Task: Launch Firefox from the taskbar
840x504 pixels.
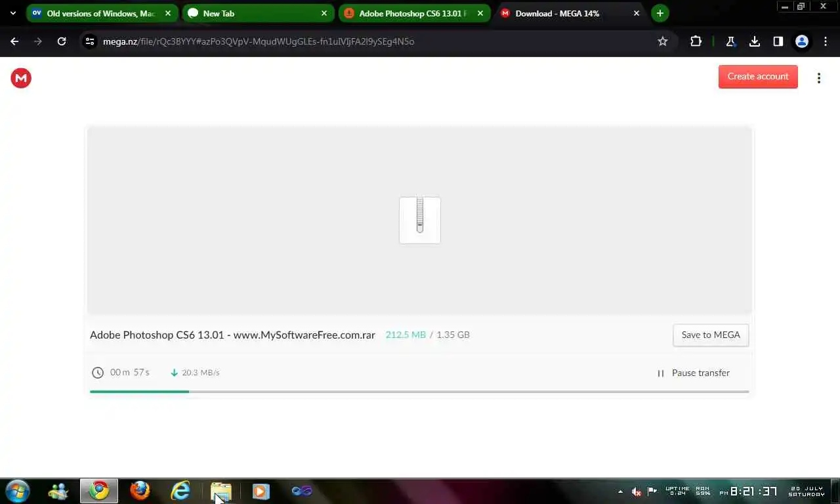Action: pos(140,491)
